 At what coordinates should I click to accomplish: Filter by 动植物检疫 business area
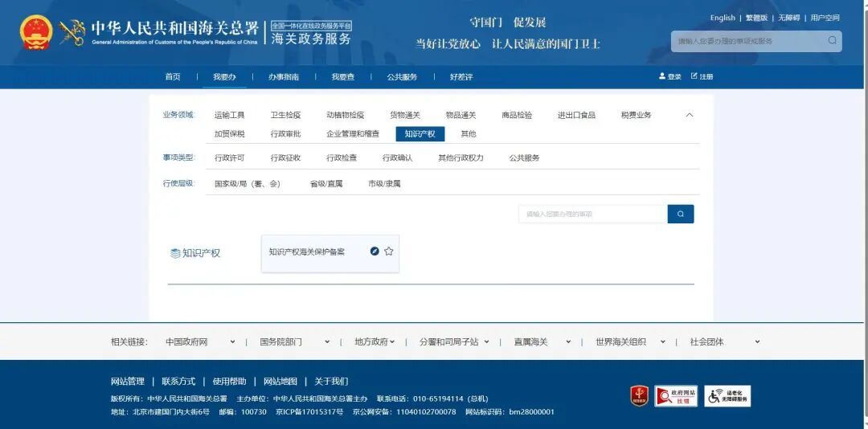coord(346,115)
